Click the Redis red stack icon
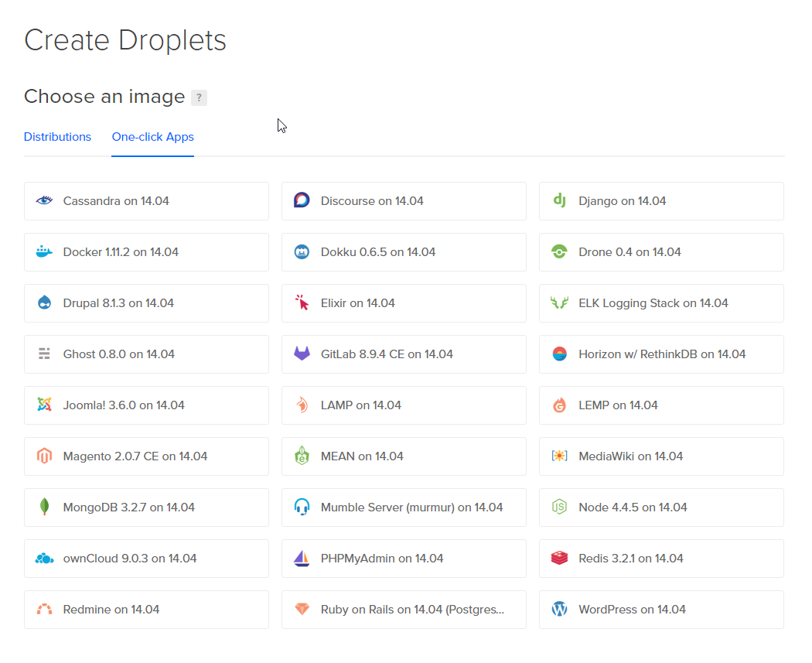Screen dimensions: 812x663 (559, 558)
